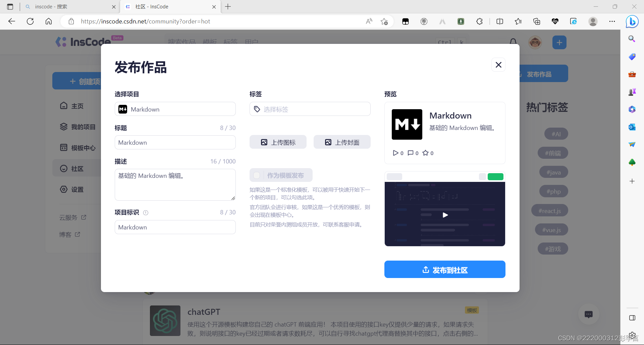Select the #php hot tag
The width and height of the screenshot is (644, 345).
pyautogui.click(x=553, y=191)
